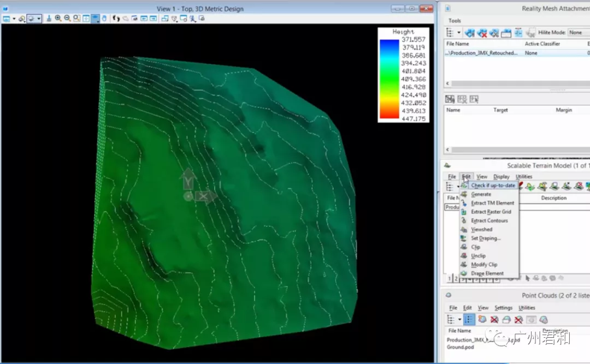The height and width of the screenshot is (364, 590).
Task: Open Utilities menu of Scalable Terrain Model
Action: 524,176
